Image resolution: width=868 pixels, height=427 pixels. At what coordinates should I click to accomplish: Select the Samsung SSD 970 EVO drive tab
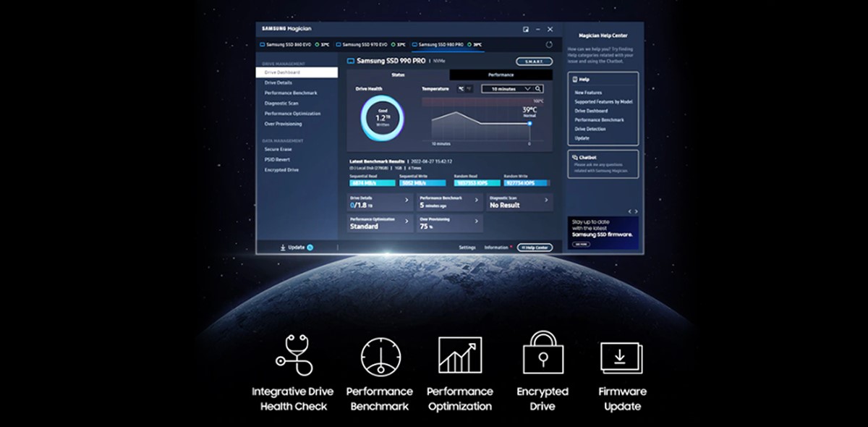371,45
